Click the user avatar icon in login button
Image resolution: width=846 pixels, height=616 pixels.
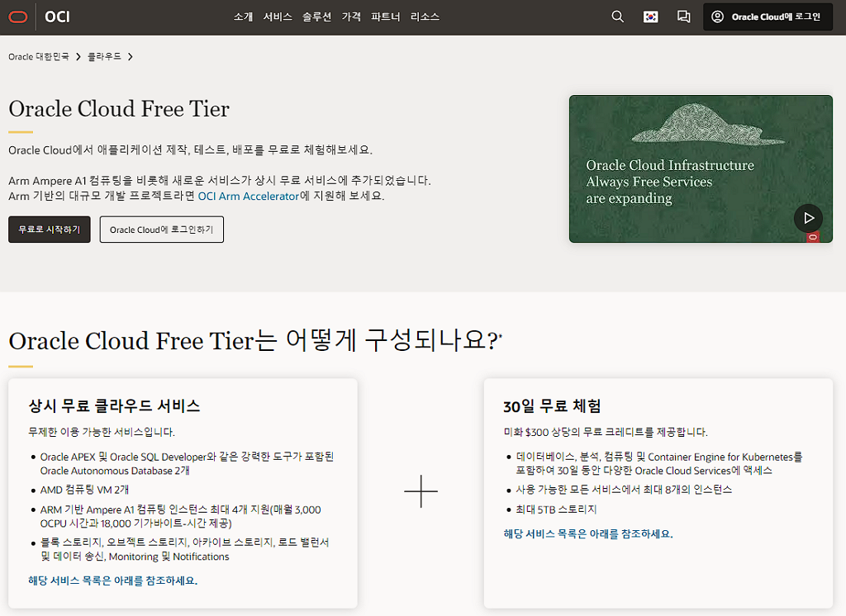coord(717,17)
